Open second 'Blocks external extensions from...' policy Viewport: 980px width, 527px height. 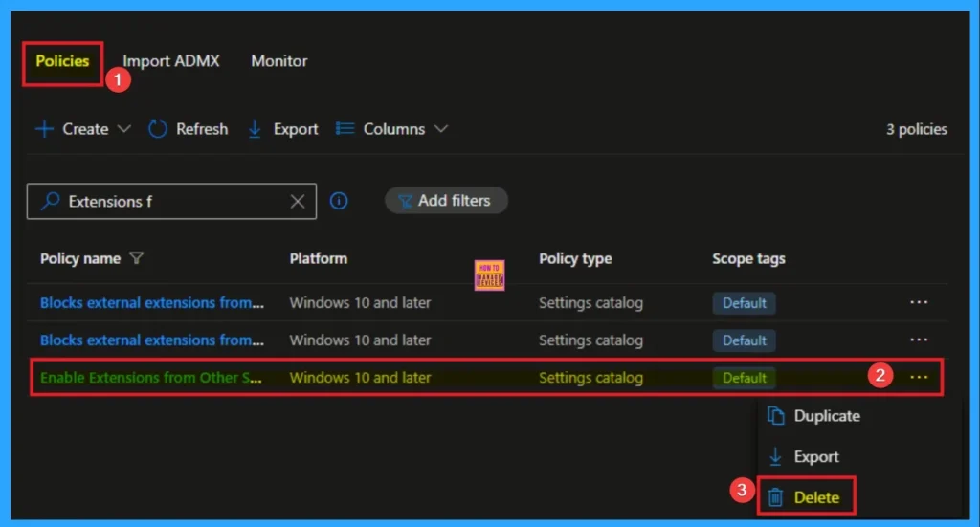(152, 340)
